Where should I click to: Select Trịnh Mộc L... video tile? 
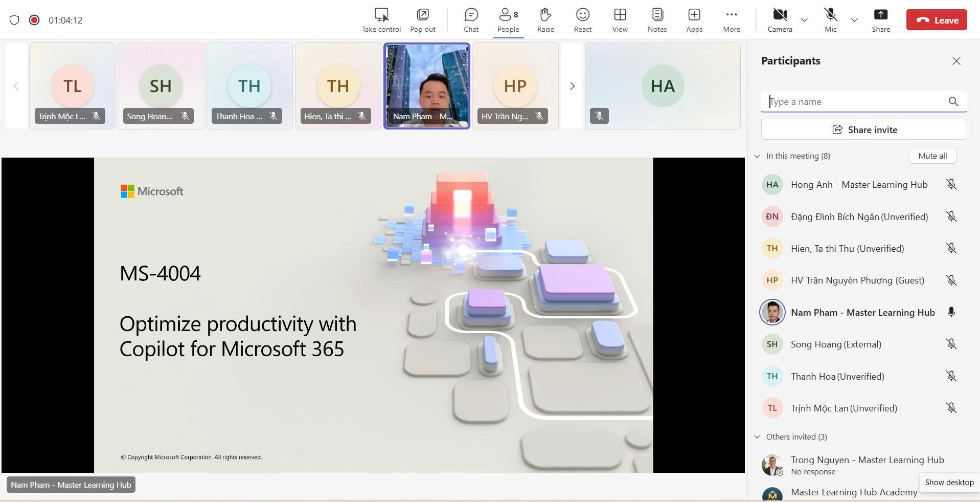tap(72, 86)
